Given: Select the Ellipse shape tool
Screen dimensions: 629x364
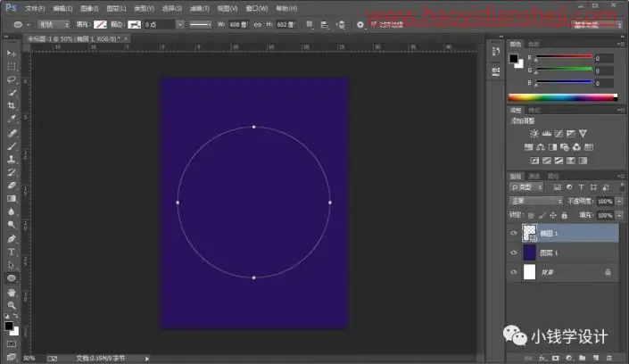Looking at the screenshot, I should tap(12, 277).
